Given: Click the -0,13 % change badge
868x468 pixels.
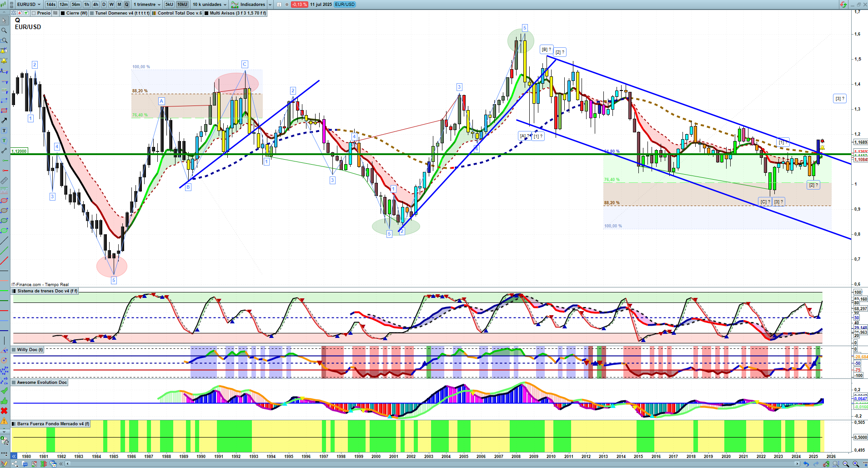Looking at the screenshot, I should click(x=299, y=5).
